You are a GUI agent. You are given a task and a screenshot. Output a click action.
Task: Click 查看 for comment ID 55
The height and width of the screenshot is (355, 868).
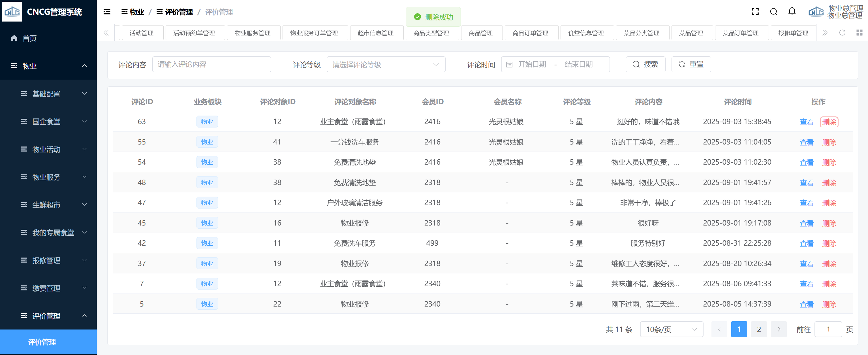806,142
